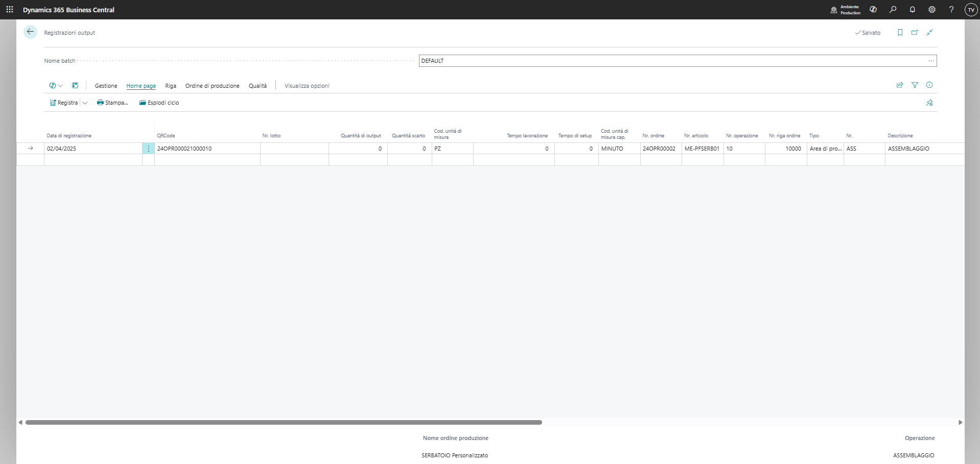
Task: Click the bookmark icon for this page
Action: [x=900, y=33]
